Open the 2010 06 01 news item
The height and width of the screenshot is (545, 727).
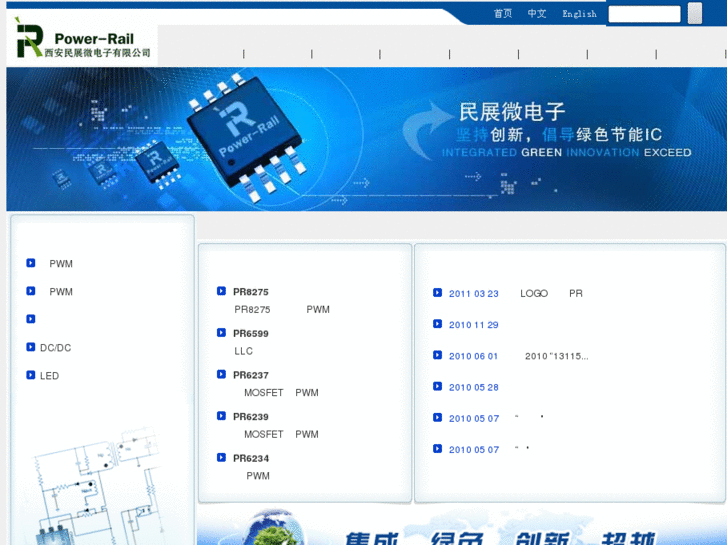518,356
